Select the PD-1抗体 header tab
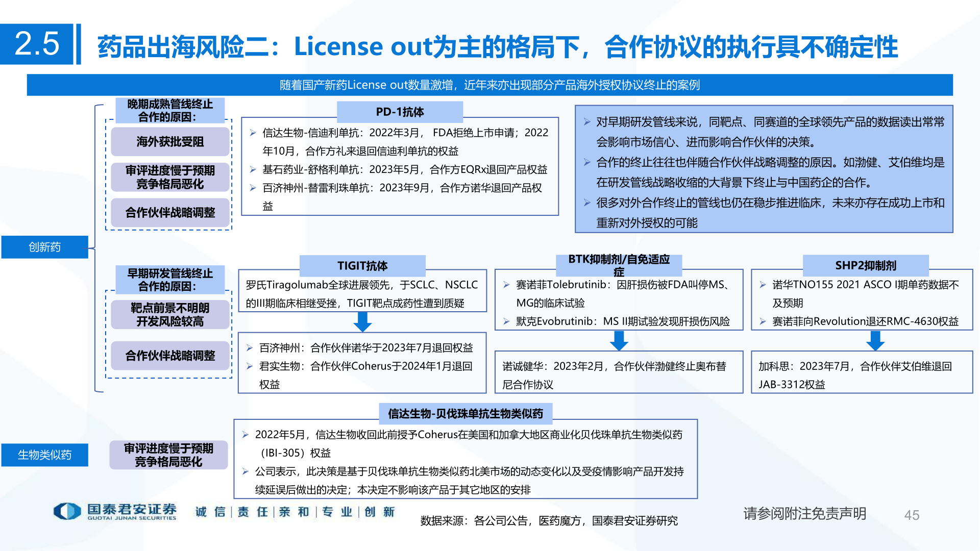 click(x=400, y=112)
